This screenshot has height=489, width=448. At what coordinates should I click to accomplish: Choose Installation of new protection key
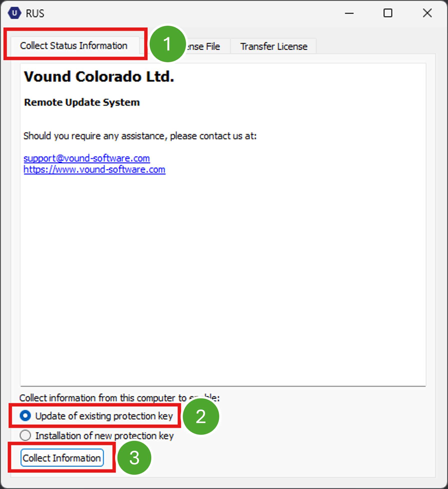pyautogui.click(x=25, y=436)
